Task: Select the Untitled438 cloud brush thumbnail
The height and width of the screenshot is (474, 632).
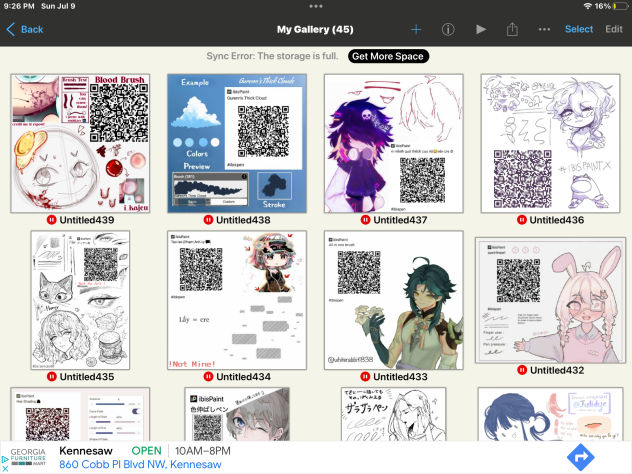Action: click(236, 142)
